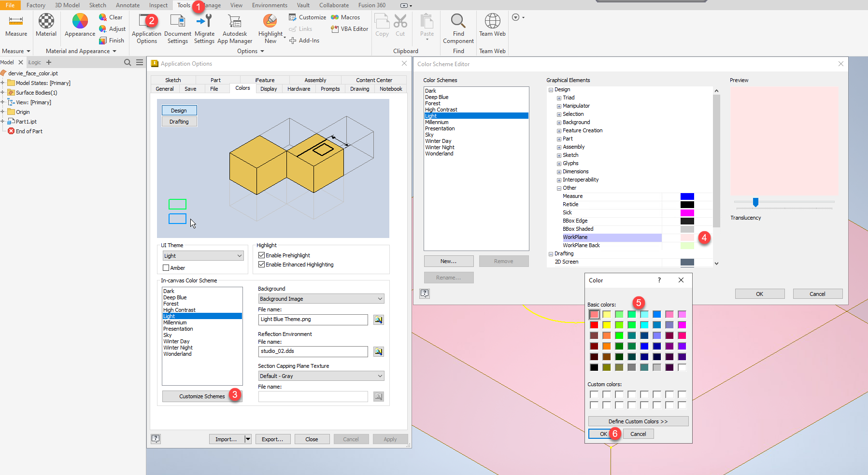Select Part1.ipt in browser tree
Screen dimensions: 868x475
[26, 122]
